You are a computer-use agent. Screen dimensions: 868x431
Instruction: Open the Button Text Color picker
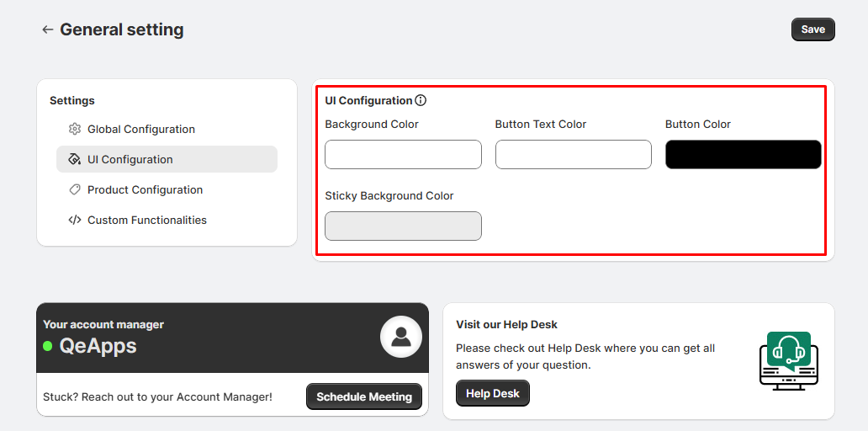point(573,155)
